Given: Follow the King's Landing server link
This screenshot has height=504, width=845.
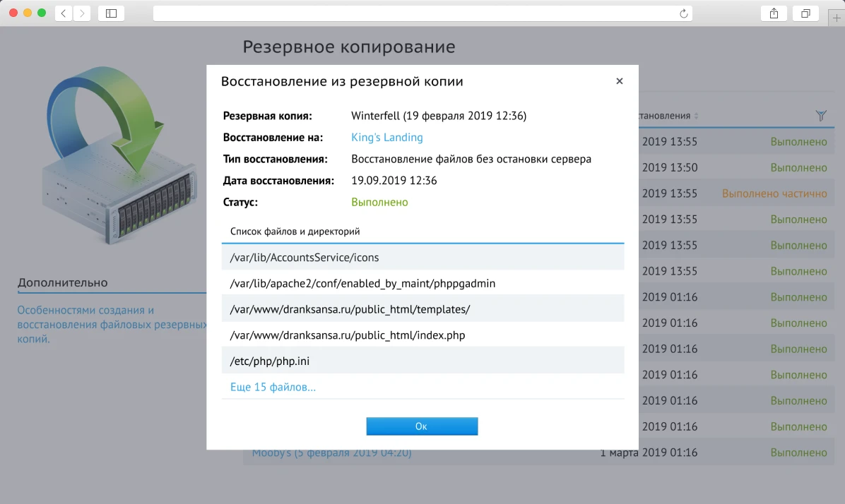Looking at the screenshot, I should (387, 137).
